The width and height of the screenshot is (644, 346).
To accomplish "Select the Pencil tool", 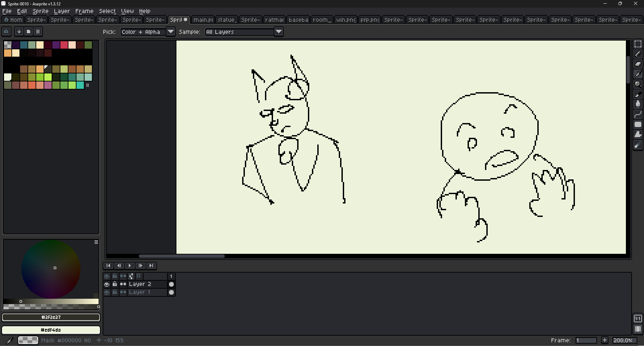I will 638,54.
